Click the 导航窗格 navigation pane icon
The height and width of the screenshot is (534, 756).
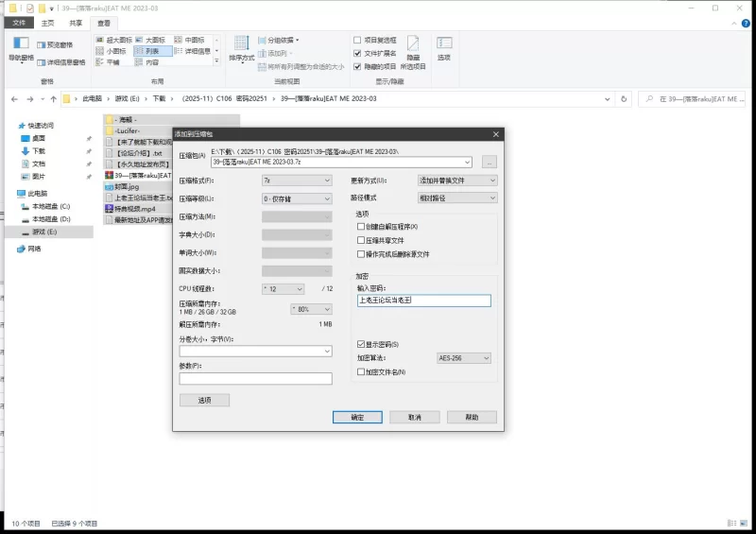[21, 48]
